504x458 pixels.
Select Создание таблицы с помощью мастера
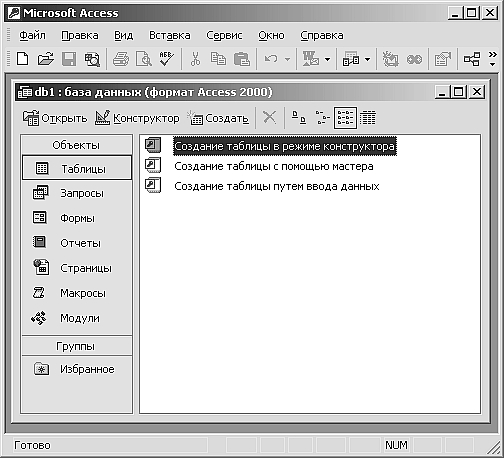click(274, 166)
